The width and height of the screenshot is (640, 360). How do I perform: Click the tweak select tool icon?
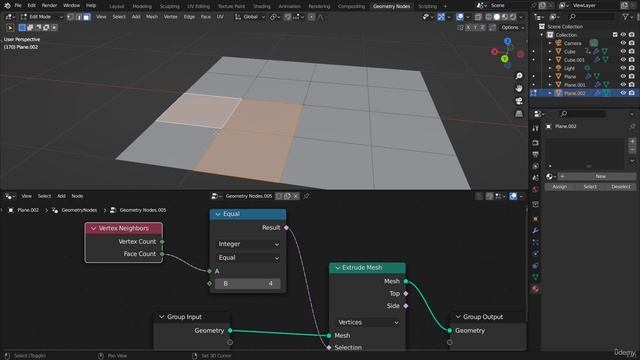coord(10,28)
